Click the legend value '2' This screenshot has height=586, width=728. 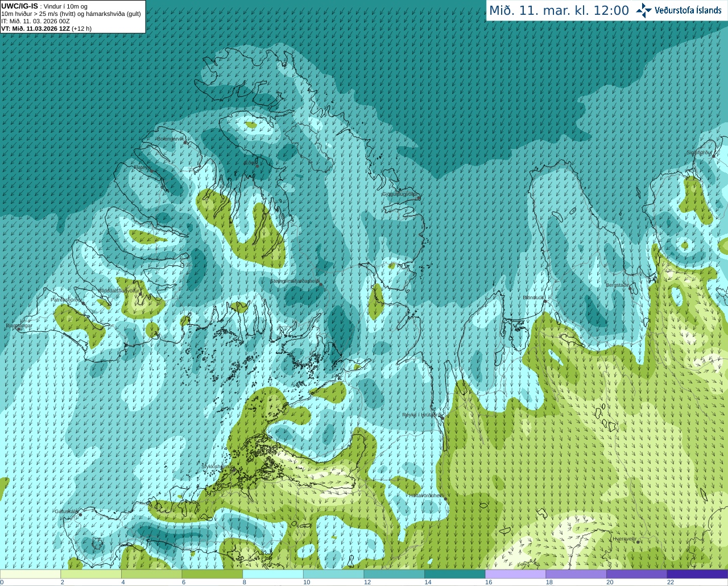(x=63, y=582)
